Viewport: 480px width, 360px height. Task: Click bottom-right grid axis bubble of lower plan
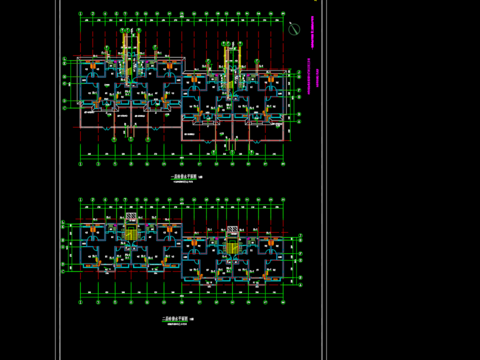[x=283, y=302]
